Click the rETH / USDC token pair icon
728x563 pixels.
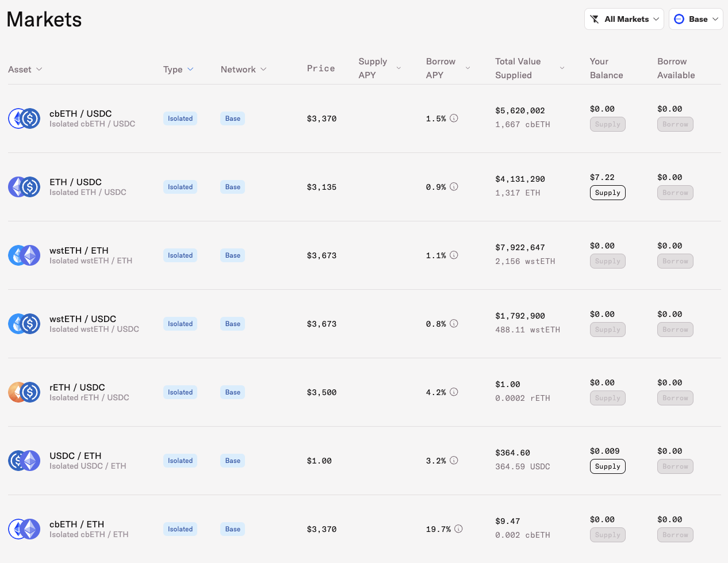click(24, 392)
